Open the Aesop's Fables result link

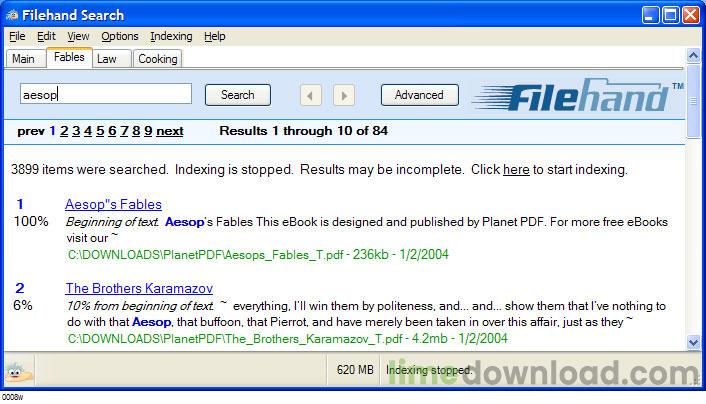point(113,204)
